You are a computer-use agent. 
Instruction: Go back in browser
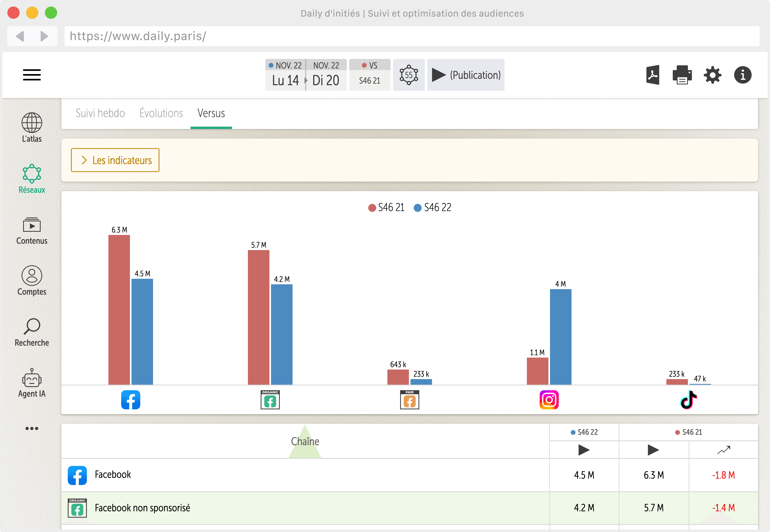pyautogui.click(x=20, y=36)
